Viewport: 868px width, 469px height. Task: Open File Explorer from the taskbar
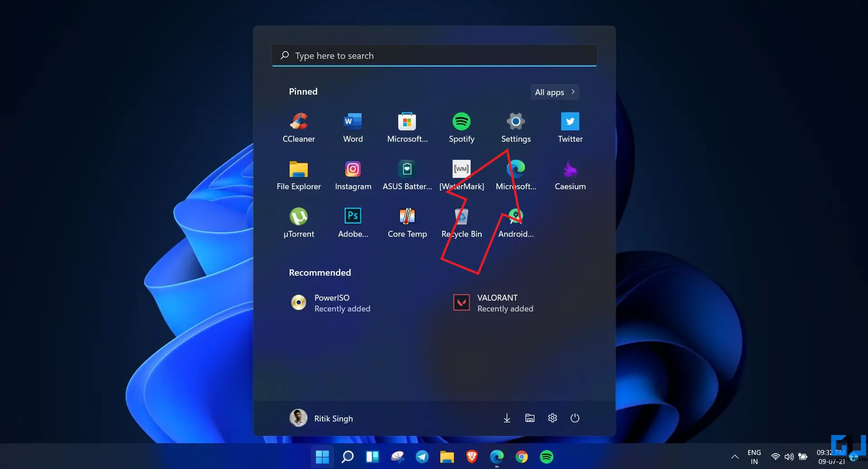coord(447,457)
